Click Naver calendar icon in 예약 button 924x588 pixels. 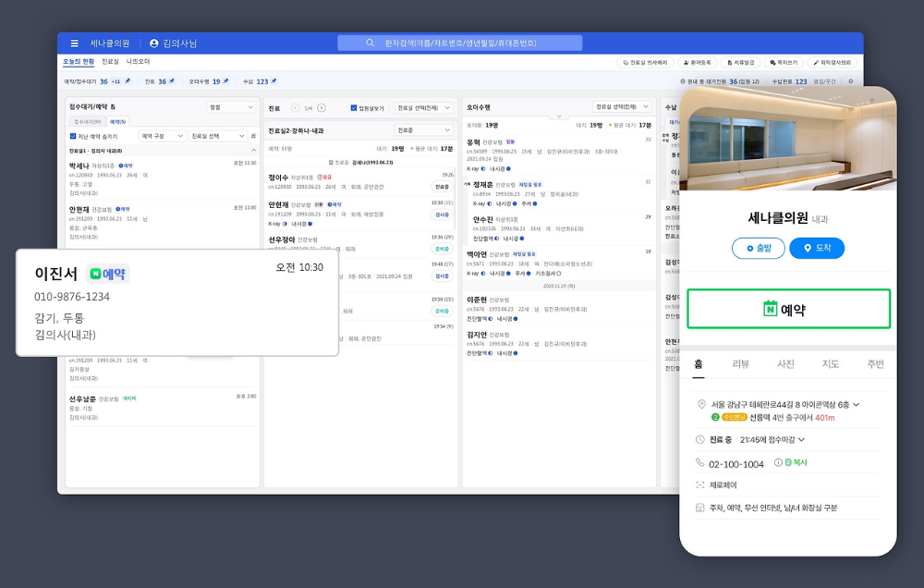pyautogui.click(x=770, y=309)
